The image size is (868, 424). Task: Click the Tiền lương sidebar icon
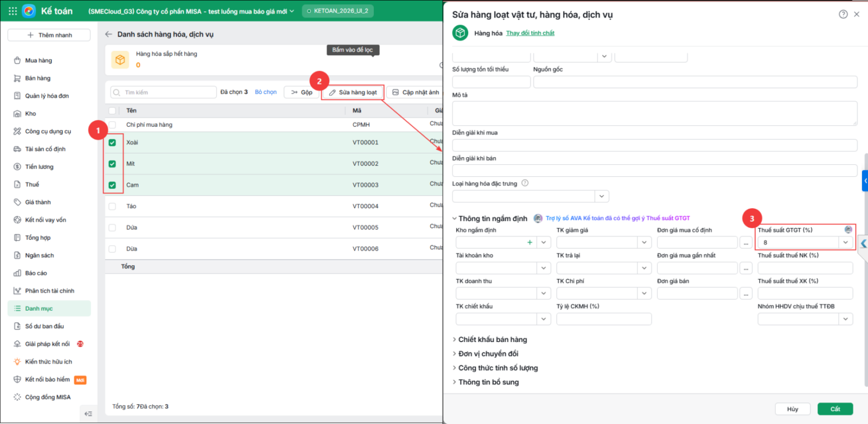17,167
